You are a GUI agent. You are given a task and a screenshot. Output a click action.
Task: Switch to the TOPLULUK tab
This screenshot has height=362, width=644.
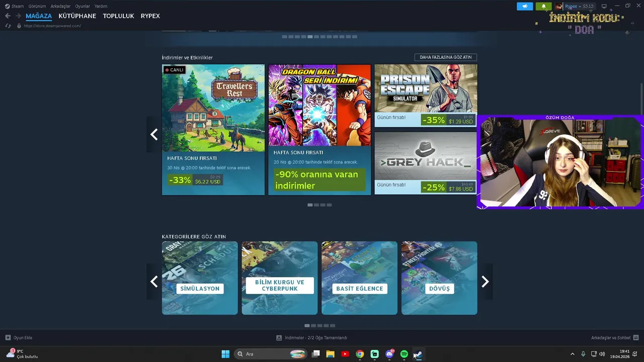point(118,16)
